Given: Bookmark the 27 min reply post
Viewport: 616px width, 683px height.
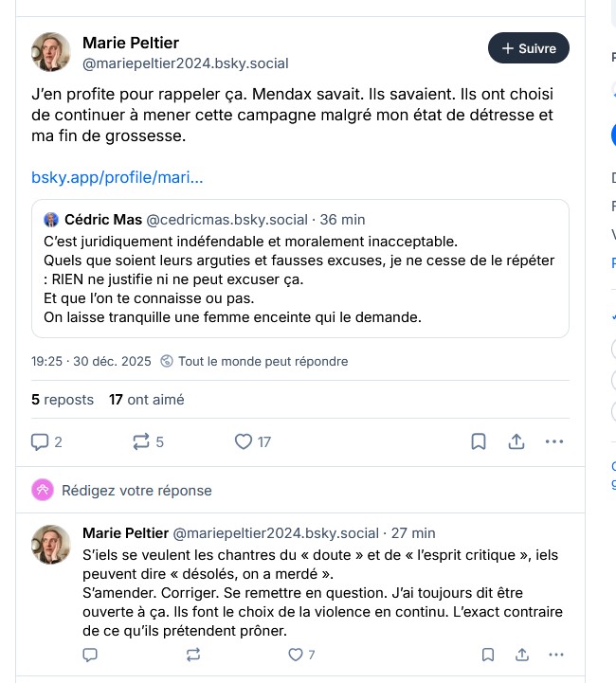Looking at the screenshot, I should pos(487,655).
